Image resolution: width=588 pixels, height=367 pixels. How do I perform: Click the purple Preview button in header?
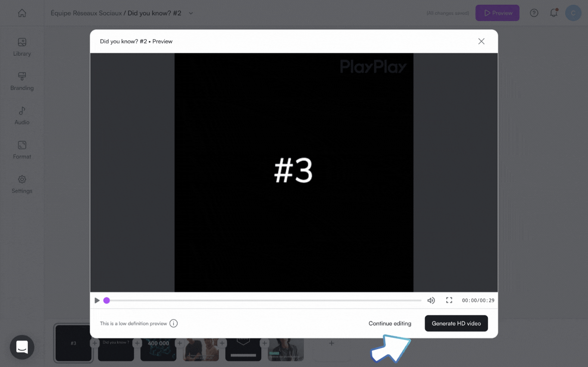tap(497, 13)
